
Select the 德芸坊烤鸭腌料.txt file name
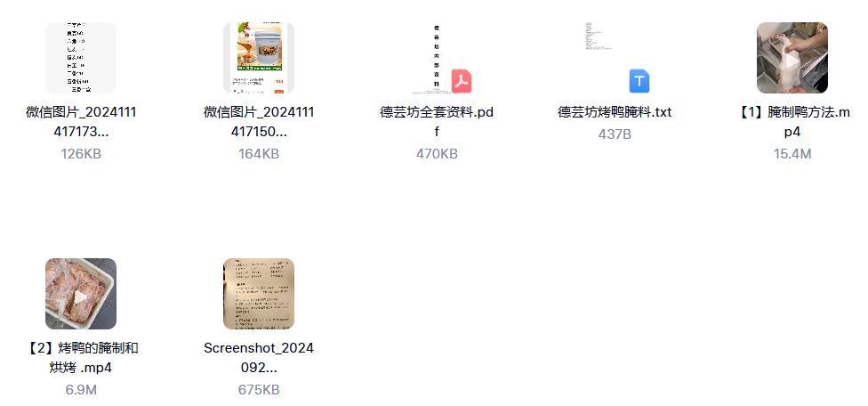point(615,112)
